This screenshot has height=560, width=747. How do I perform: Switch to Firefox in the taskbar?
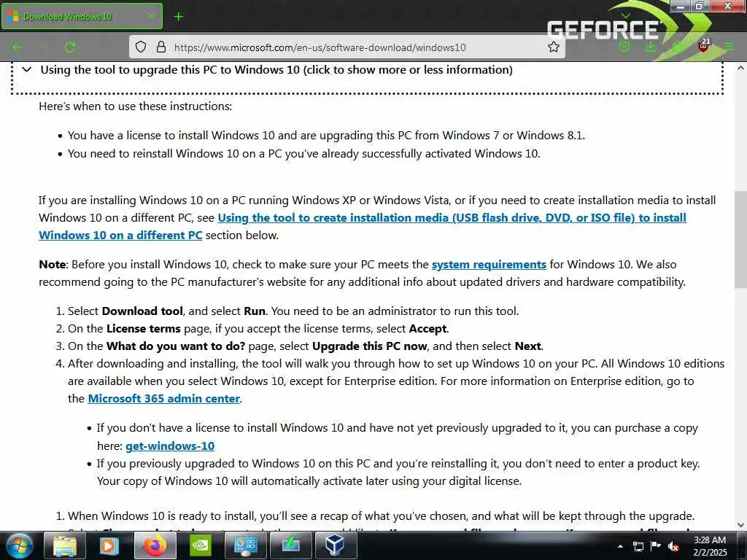[x=155, y=545]
